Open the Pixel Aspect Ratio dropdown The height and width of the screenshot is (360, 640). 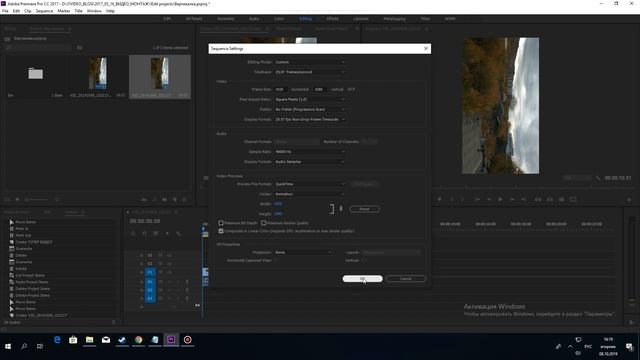point(310,99)
